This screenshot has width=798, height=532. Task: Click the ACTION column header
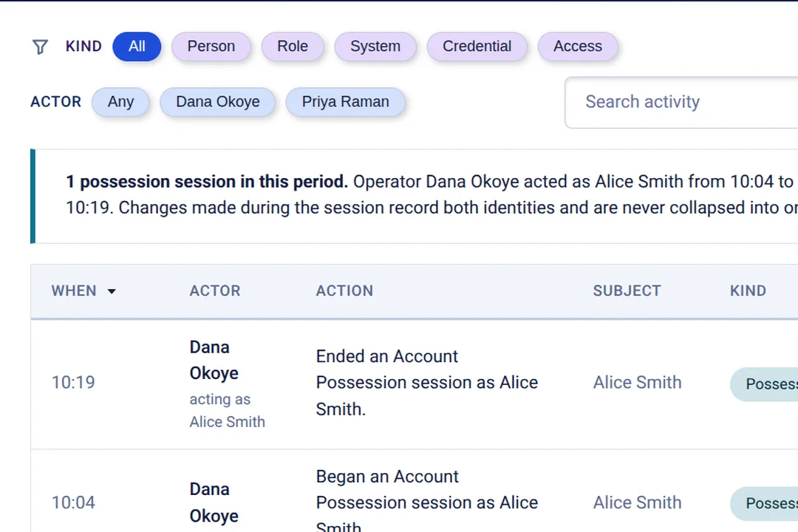click(344, 290)
